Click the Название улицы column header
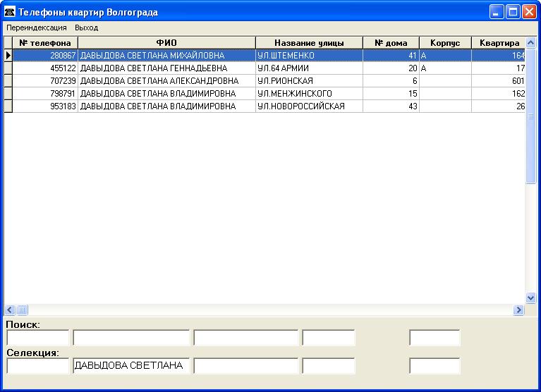This screenshot has width=541, height=392. pos(309,43)
